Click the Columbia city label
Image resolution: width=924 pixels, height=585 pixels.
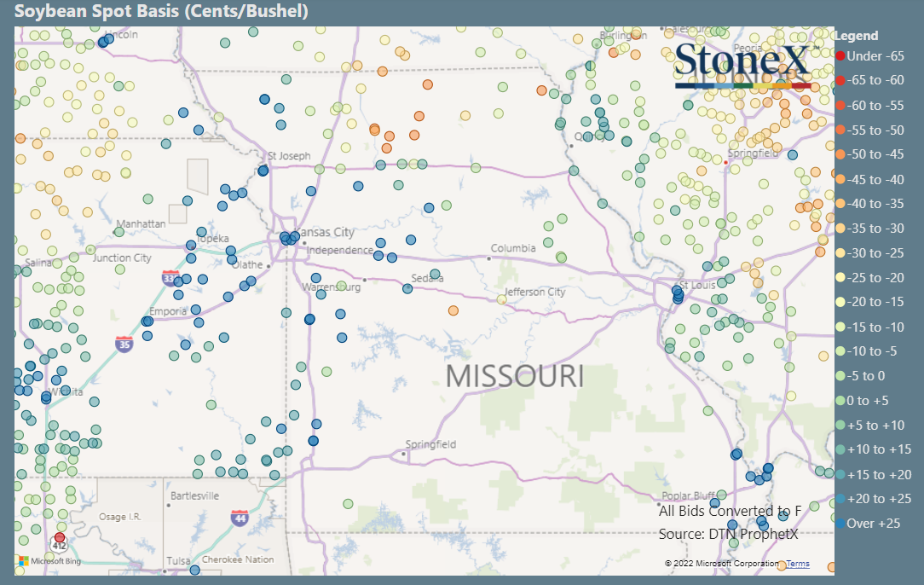pyautogui.click(x=513, y=248)
